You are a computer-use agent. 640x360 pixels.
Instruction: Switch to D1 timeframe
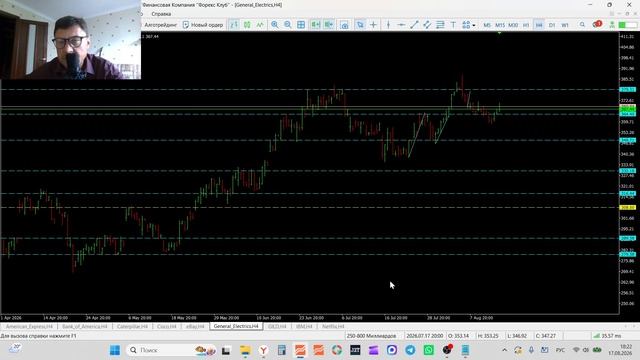pyautogui.click(x=552, y=25)
